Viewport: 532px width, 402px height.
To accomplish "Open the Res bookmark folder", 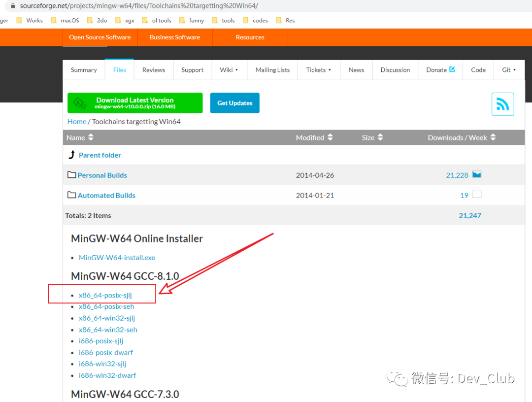I will point(285,20).
